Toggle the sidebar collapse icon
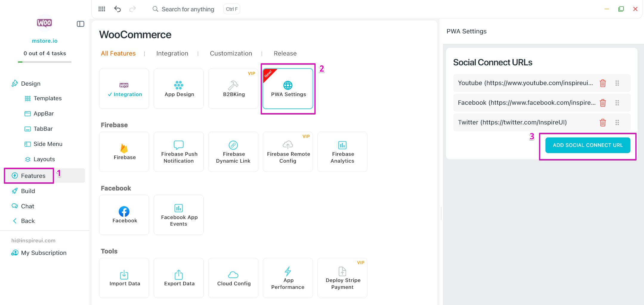Screen dimensions: 644x305 81,24
